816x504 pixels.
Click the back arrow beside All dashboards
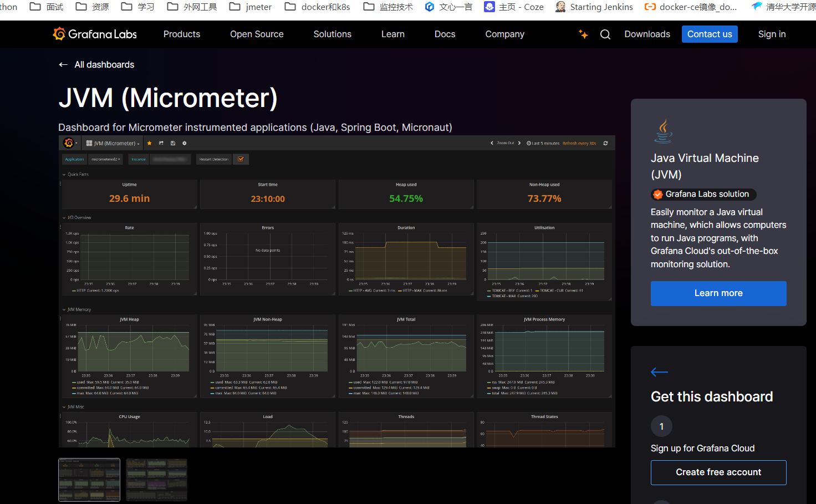pyautogui.click(x=63, y=65)
